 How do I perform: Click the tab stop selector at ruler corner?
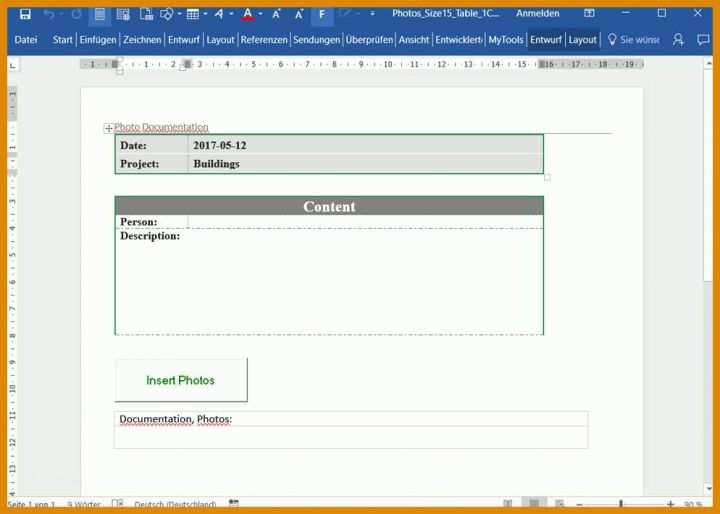click(13, 66)
